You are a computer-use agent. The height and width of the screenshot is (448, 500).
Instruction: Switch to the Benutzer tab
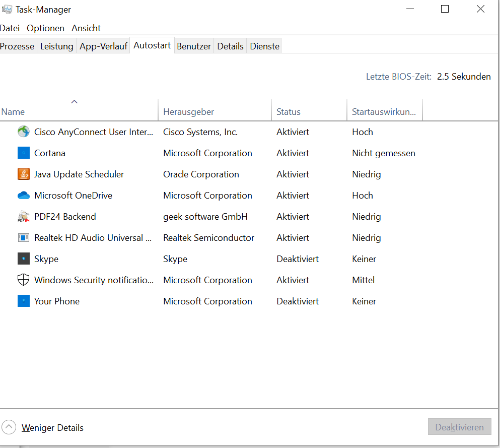pyautogui.click(x=194, y=46)
